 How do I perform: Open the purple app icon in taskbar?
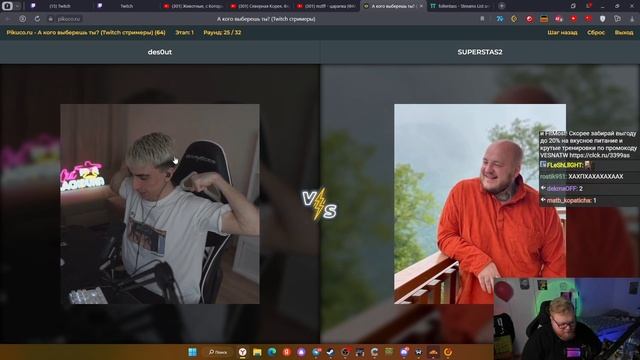[301, 352]
